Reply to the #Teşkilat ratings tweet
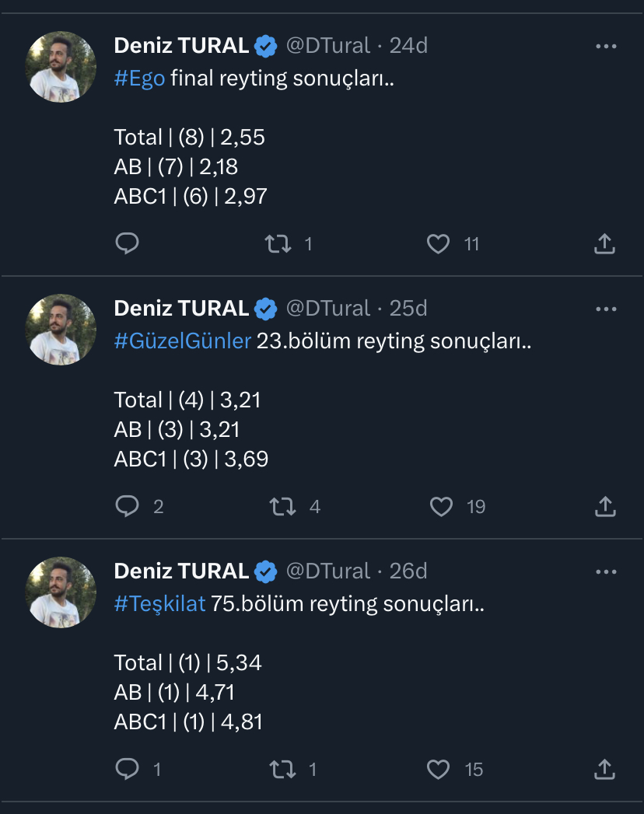 [x=127, y=770]
